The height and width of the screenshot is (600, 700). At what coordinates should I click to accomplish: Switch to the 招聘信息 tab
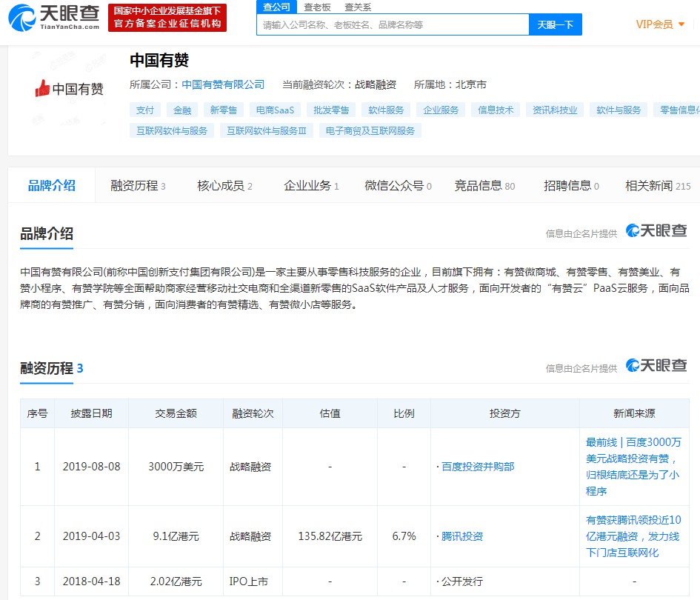[x=571, y=185]
